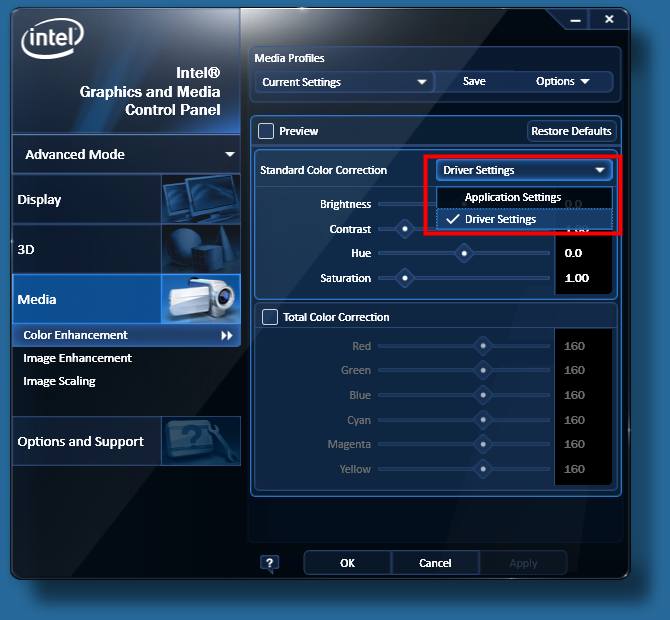Minimize the Intel control panel window
The width and height of the screenshot is (670, 620).
[x=576, y=20]
